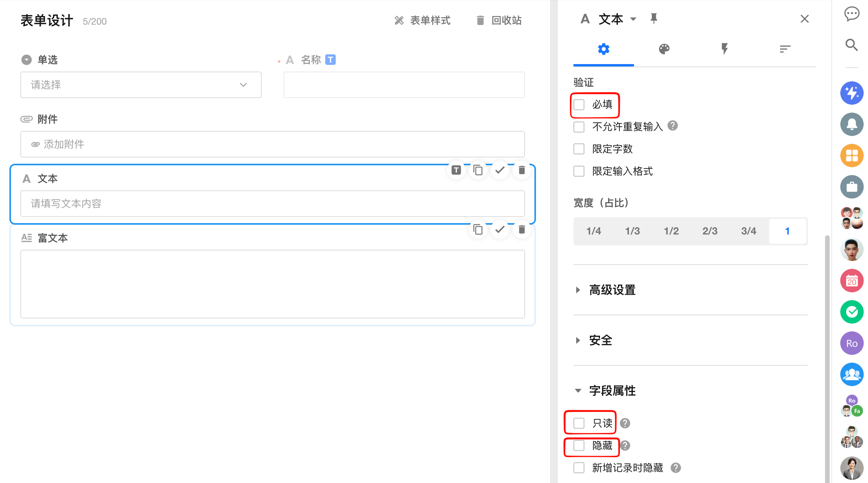Open the 单选 请选择 dropdown
868x483 pixels.
[141, 85]
